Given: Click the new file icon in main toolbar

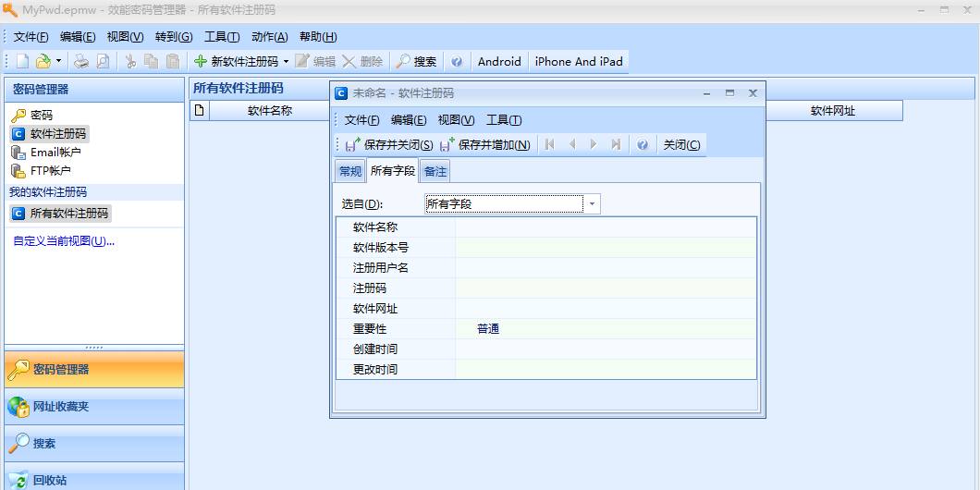Looking at the screenshot, I should [22, 61].
